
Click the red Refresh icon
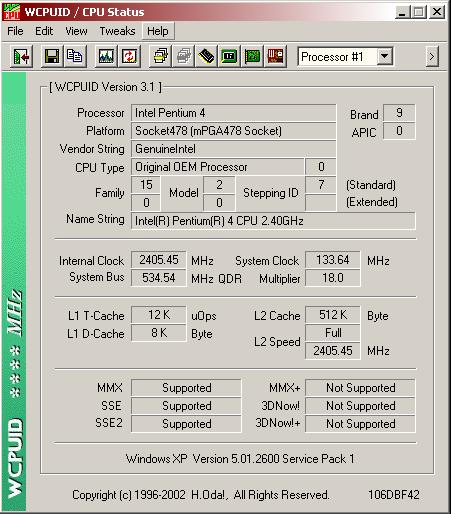pos(129,56)
